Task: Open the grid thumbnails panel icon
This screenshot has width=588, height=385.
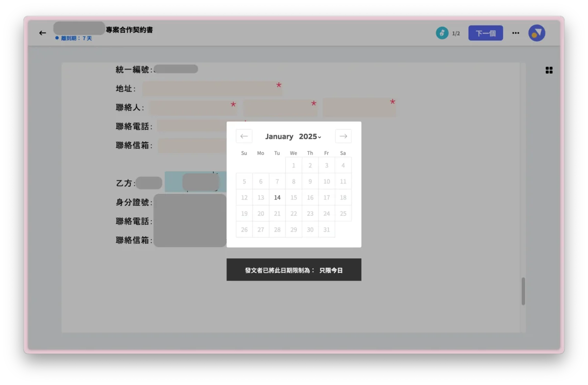Action: 549,70
